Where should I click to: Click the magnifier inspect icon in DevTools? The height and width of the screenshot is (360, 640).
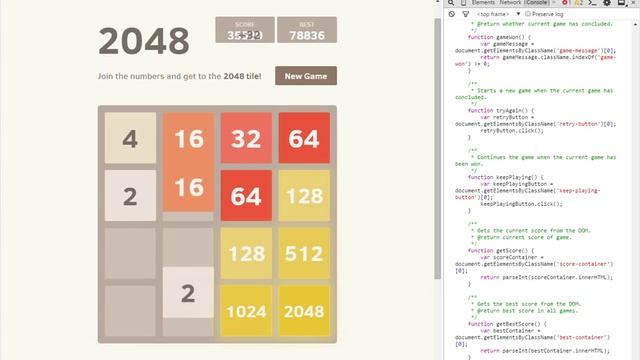point(451,2)
